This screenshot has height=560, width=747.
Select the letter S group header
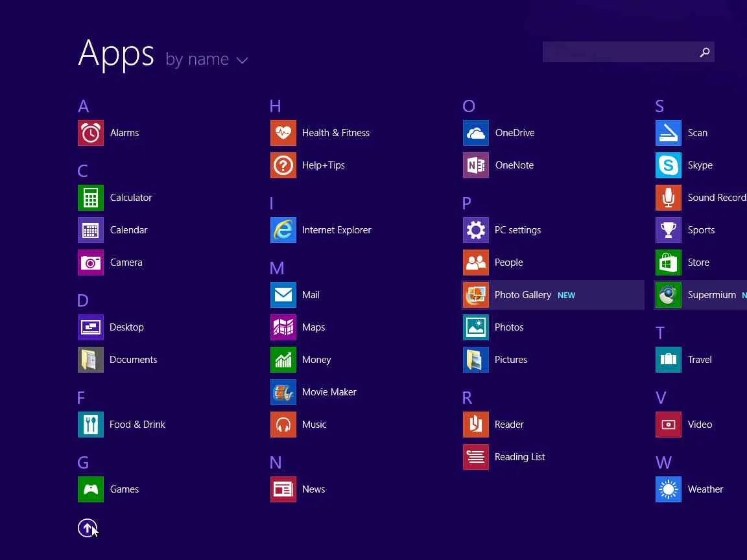(x=659, y=106)
